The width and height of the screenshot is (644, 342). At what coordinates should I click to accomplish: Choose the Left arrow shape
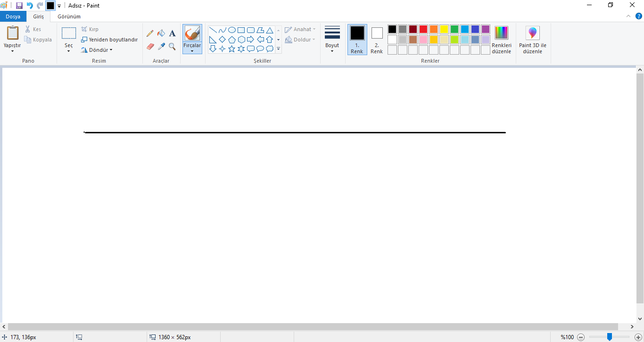coord(260,40)
